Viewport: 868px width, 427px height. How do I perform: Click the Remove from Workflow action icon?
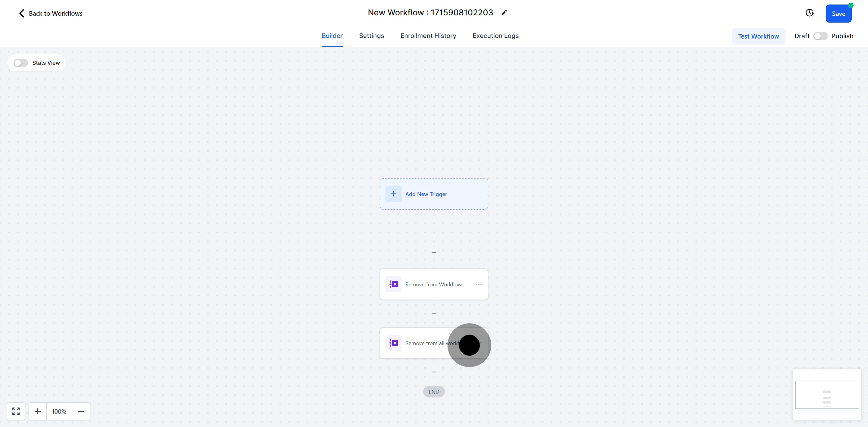pyautogui.click(x=394, y=284)
